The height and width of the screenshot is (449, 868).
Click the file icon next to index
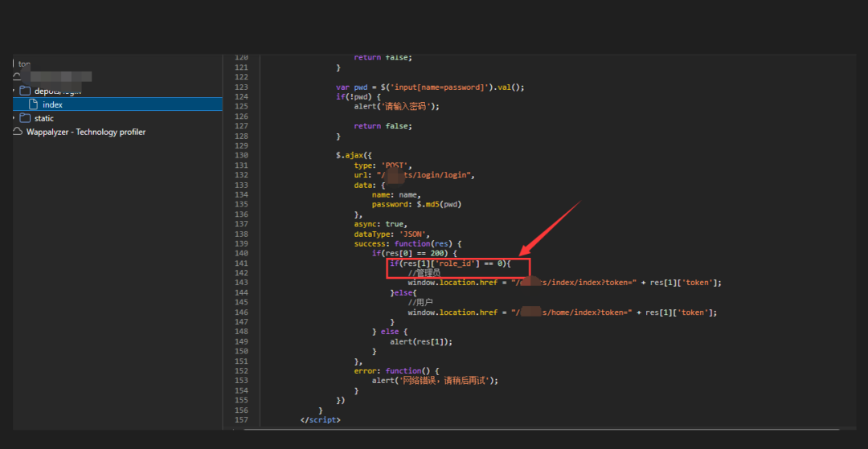pos(33,104)
